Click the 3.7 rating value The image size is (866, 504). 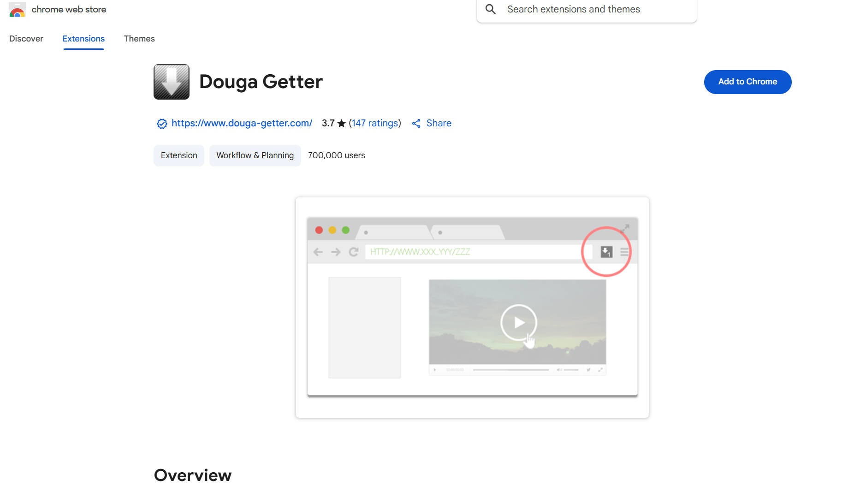[x=328, y=123]
